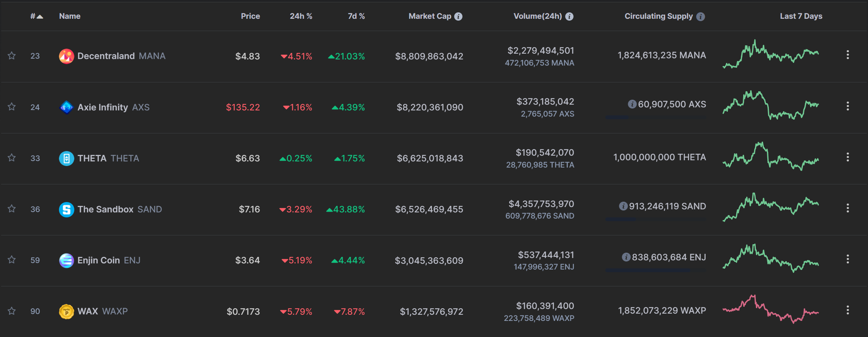The width and height of the screenshot is (868, 337).
Task: Click AXS circulating supply progress bar
Action: point(656,117)
